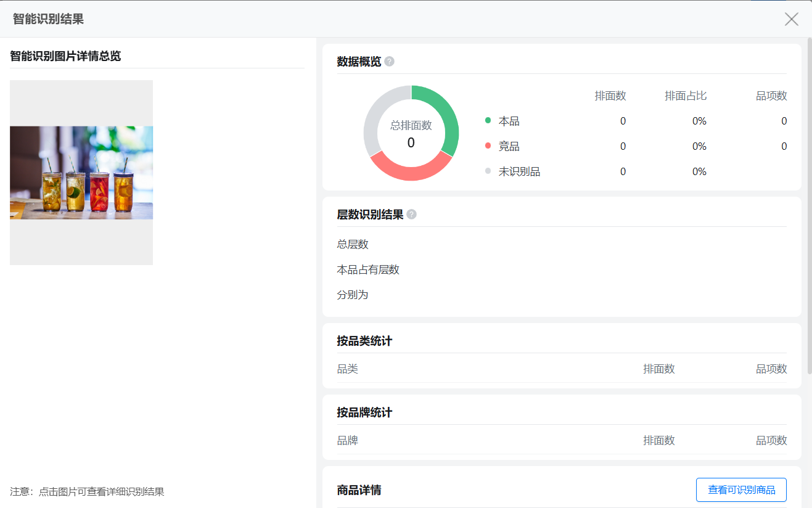Click the 品项数 column header in 数据概览
The width and height of the screenshot is (812, 508).
(771, 96)
